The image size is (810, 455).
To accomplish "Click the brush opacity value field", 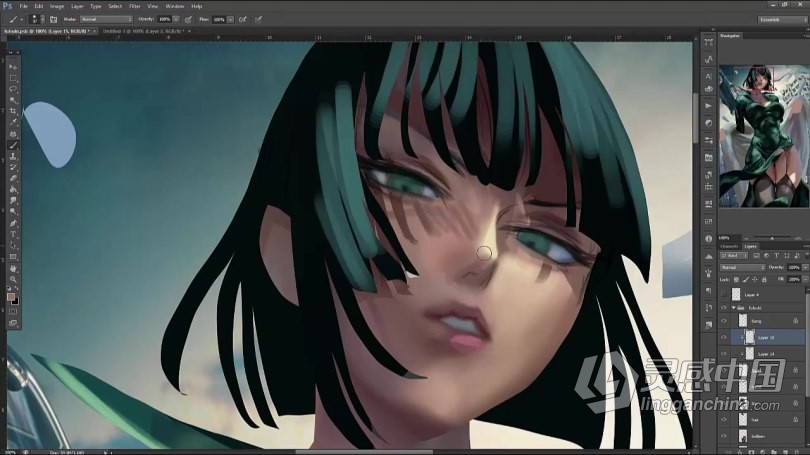I will [x=164, y=19].
